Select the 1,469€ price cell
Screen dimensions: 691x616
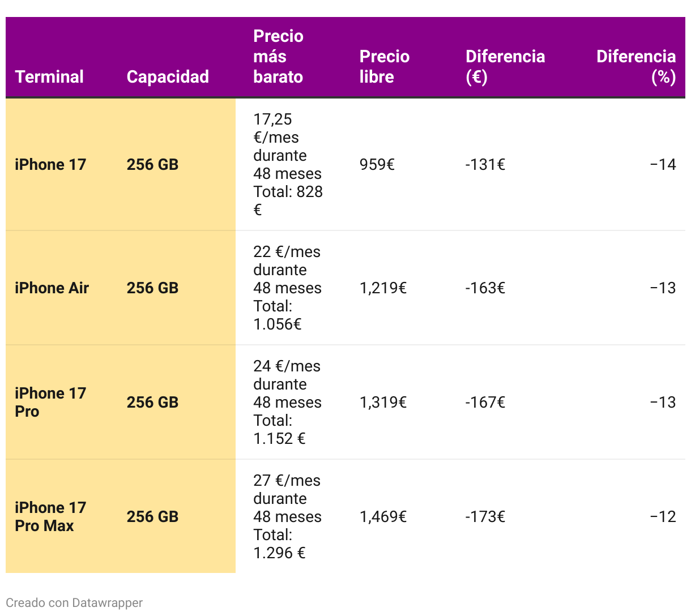[383, 516]
